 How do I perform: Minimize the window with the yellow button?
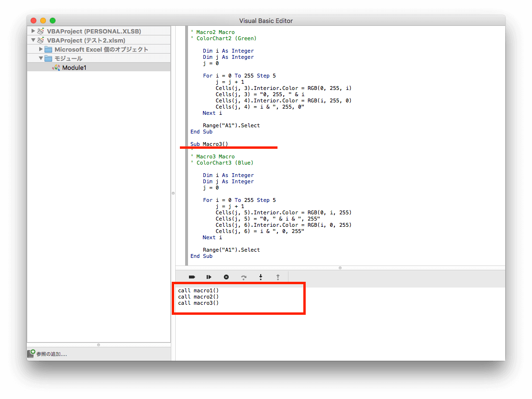43,21
